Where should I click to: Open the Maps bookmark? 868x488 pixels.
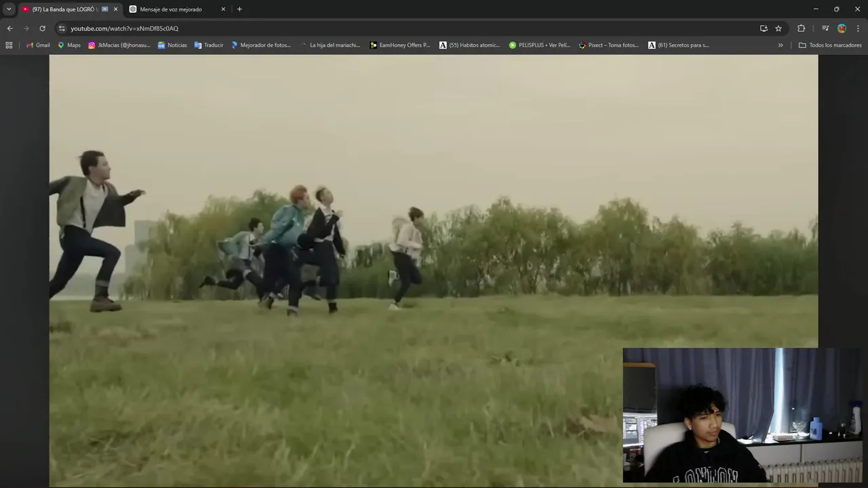point(69,45)
